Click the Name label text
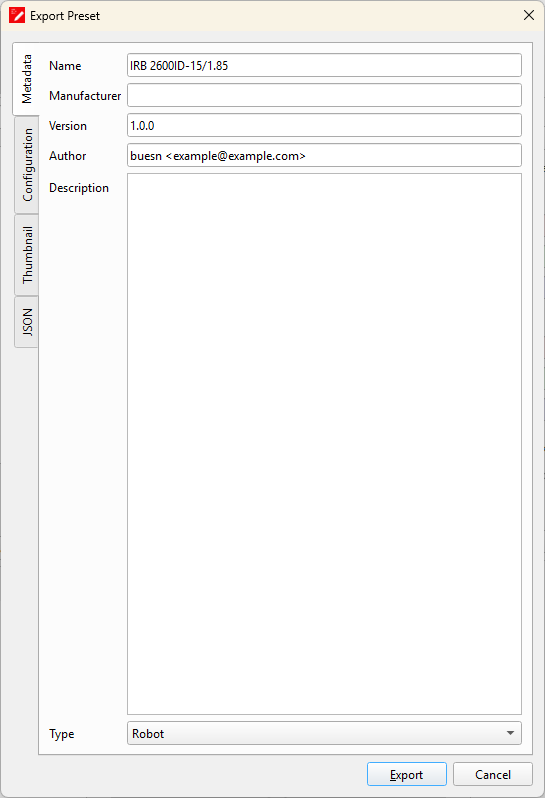The image size is (545, 798). (65, 66)
